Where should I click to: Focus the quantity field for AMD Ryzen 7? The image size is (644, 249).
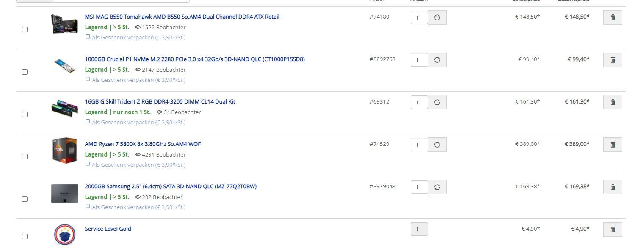(x=419, y=145)
